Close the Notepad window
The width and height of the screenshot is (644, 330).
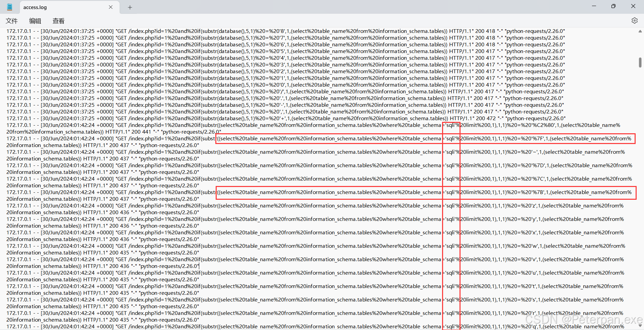click(633, 6)
